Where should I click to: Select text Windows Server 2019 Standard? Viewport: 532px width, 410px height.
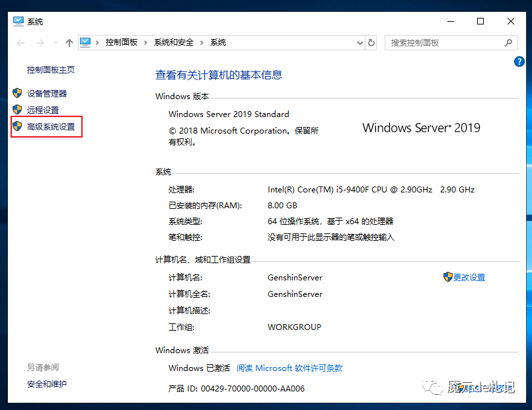pos(229,114)
